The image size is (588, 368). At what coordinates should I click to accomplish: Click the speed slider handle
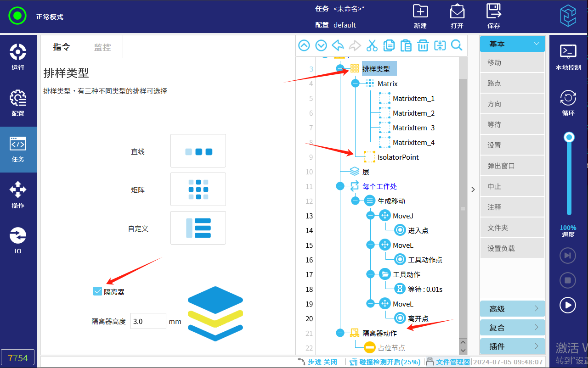click(x=569, y=137)
